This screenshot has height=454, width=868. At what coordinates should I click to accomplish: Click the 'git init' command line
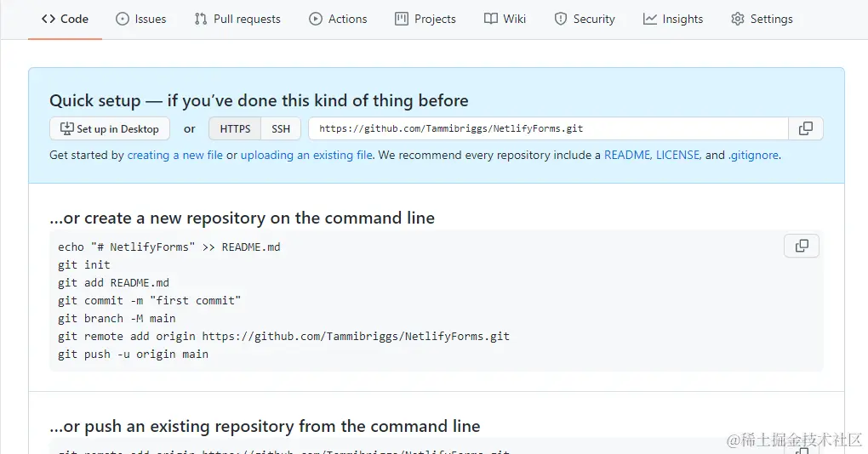coord(84,265)
